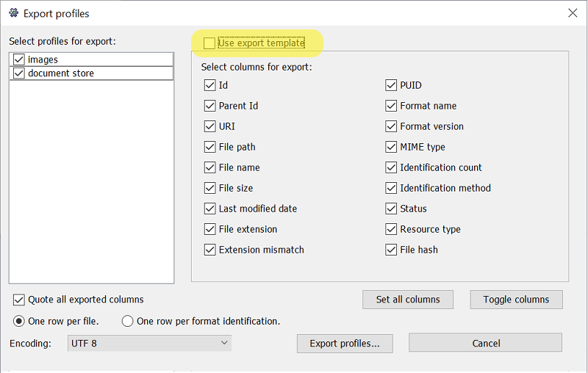Click the Set all columns button
Image resolution: width=588 pixels, height=373 pixels.
[x=408, y=300]
